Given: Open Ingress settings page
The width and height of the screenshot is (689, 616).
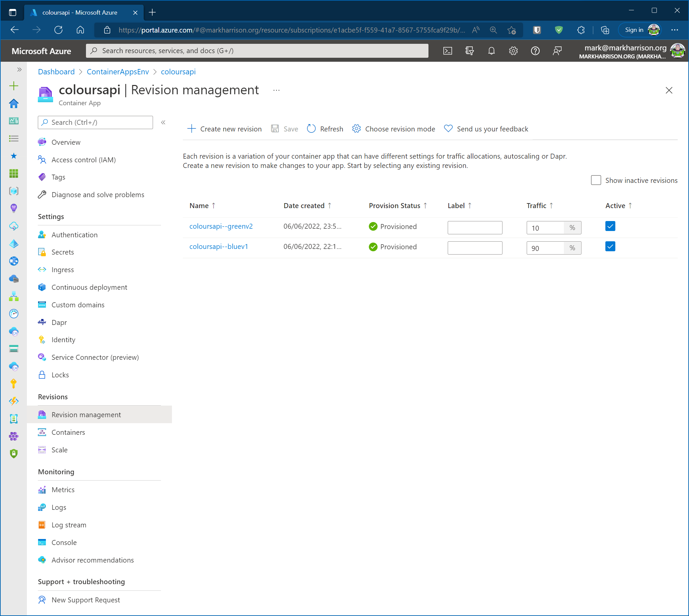Looking at the screenshot, I should [x=63, y=269].
